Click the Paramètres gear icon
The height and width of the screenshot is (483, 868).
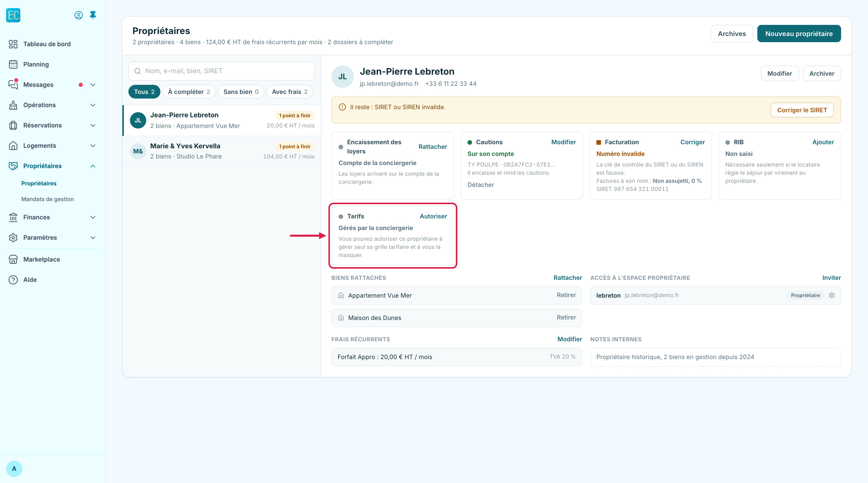pyautogui.click(x=13, y=238)
